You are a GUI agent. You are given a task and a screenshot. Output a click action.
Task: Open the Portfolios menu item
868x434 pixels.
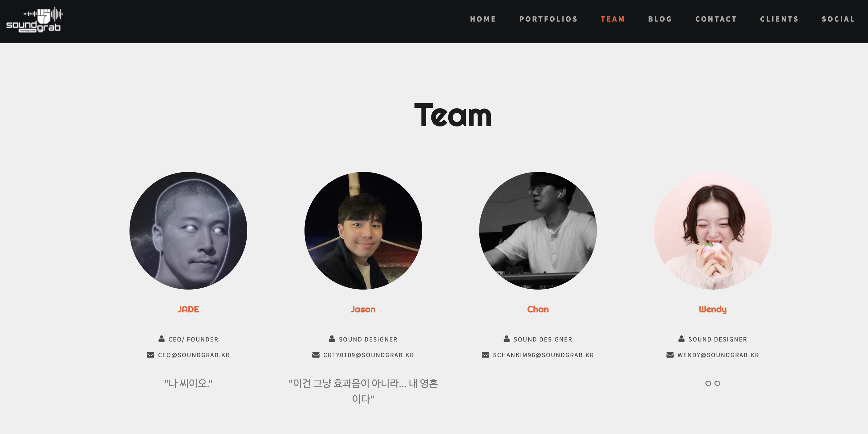click(x=548, y=19)
